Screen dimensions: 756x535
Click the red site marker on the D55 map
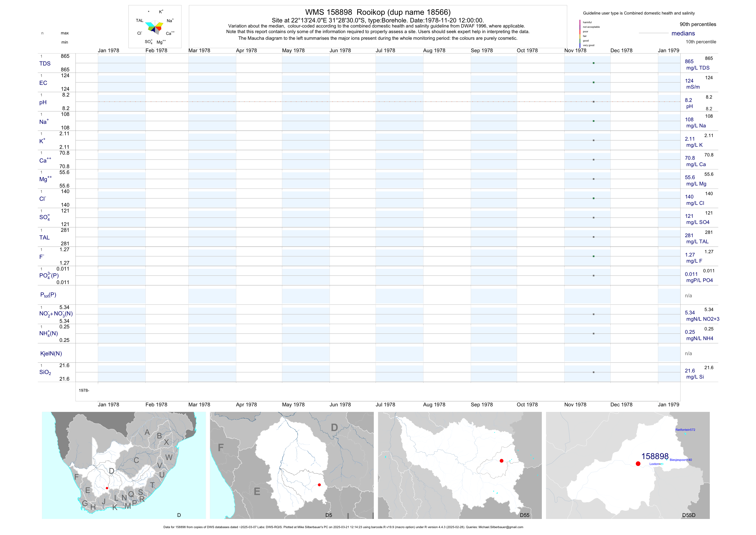501,461
